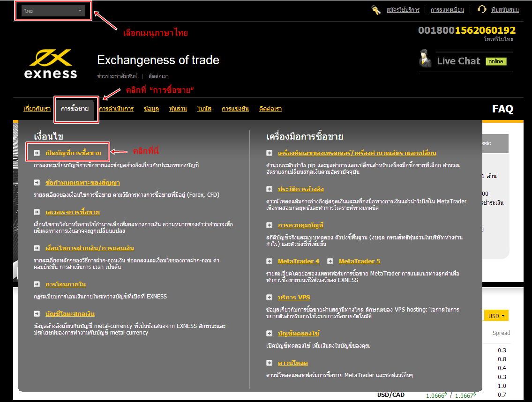
Task: Click the Spread column header
Action: (x=502, y=333)
